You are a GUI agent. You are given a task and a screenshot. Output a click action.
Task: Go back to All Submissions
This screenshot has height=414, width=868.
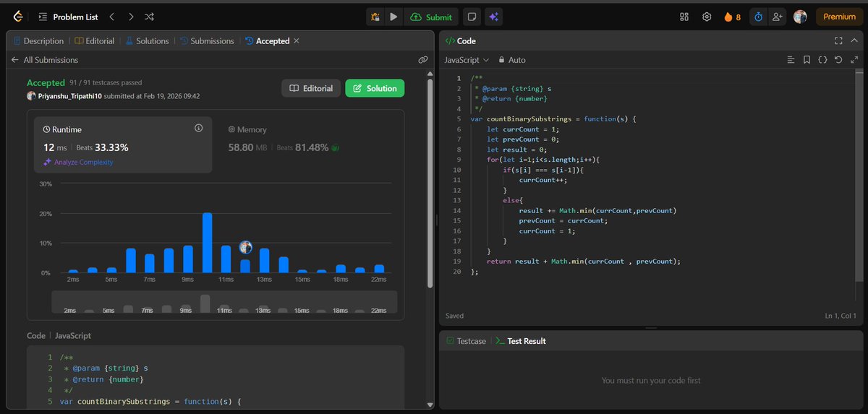tap(45, 60)
